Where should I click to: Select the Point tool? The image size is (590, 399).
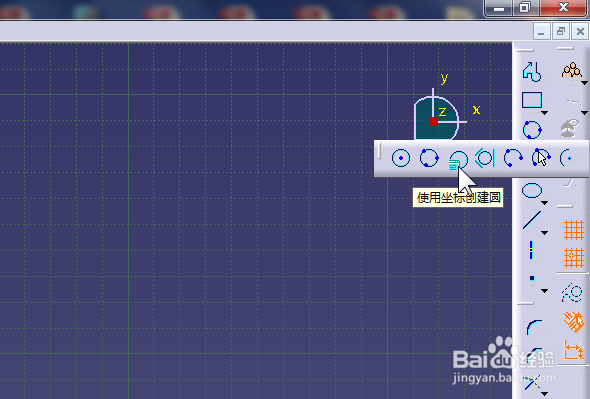(532, 279)
